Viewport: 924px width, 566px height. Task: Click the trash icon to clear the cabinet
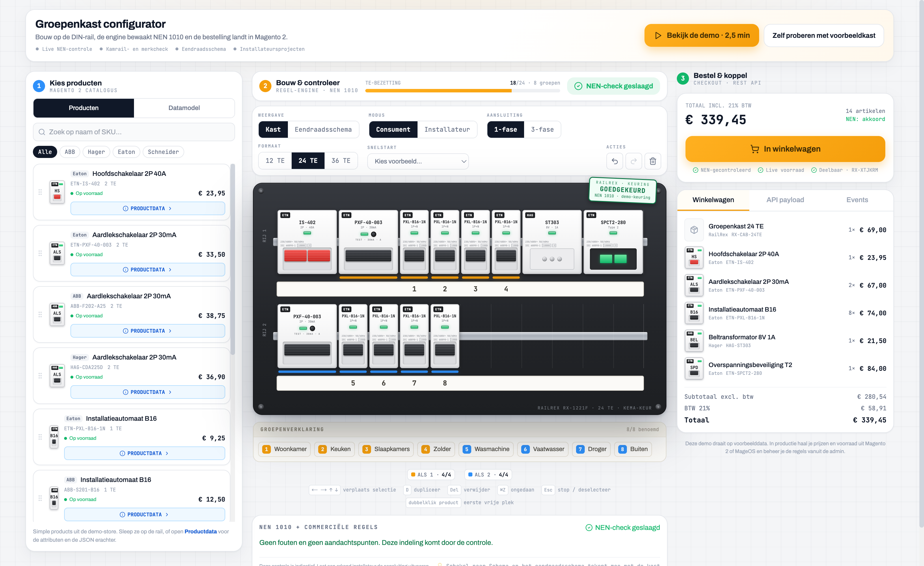(653, 161)
